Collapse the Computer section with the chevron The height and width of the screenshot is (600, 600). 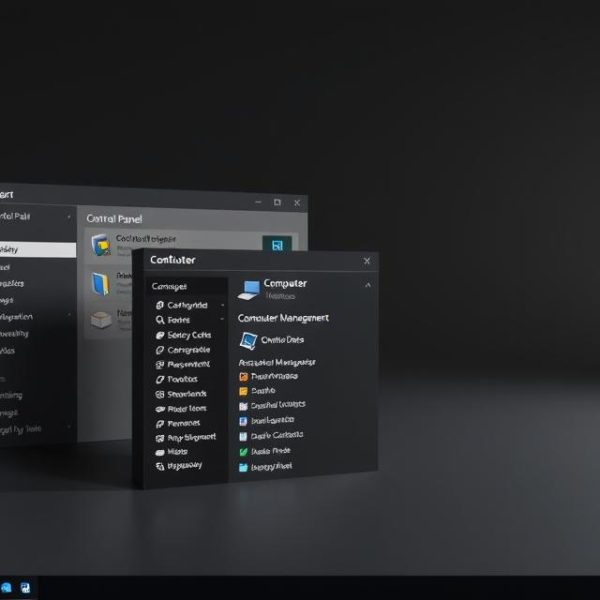pos(367,286)
